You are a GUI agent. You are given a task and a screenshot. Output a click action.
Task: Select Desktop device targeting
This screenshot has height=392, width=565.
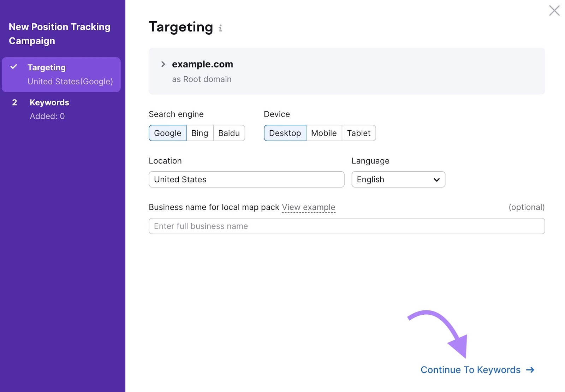click(285, 133)
